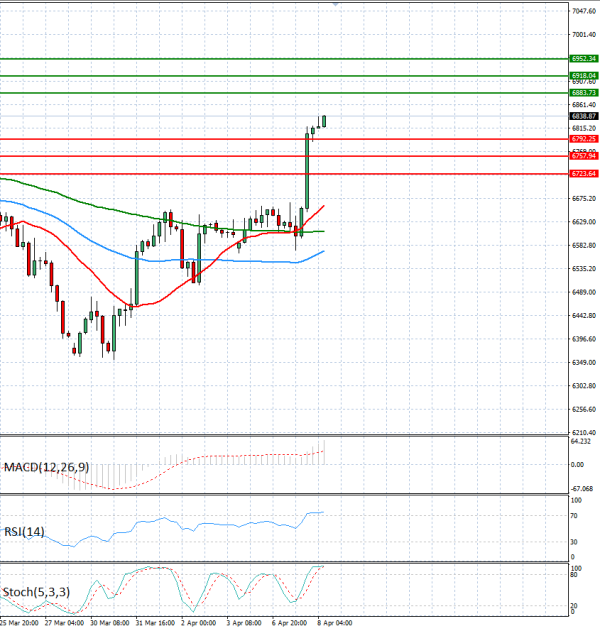Viewport: 600px width, 631px height.
Task: Click the 8 Apr 04:00 time axis label
Action: (x=331, y=622)
